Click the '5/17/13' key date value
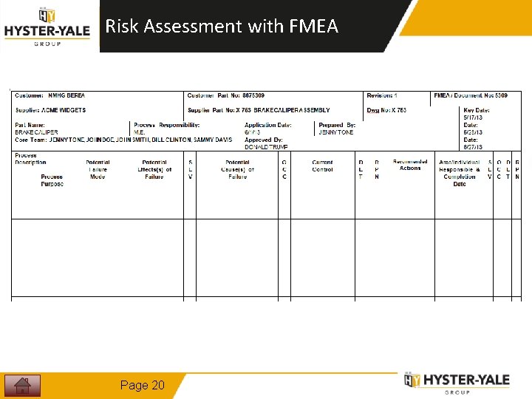Screen dimensions: 532x399 click(473, 117)
